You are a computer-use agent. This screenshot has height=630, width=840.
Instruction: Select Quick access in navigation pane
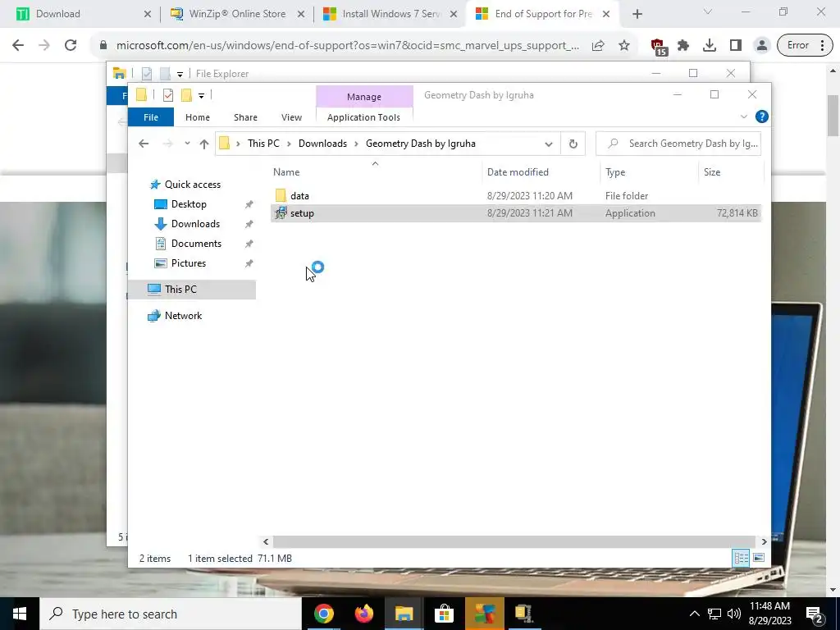(192, 185)
